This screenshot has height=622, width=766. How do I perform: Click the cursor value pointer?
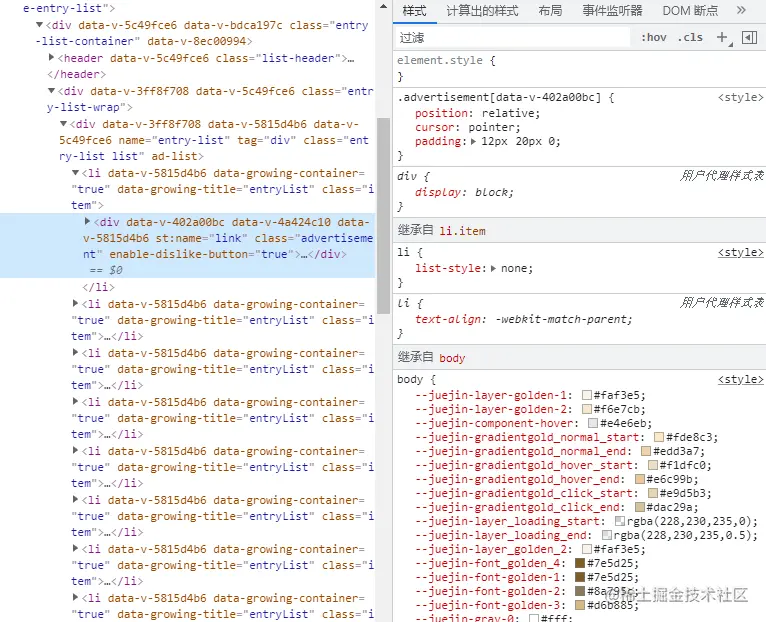click(491, 128)
